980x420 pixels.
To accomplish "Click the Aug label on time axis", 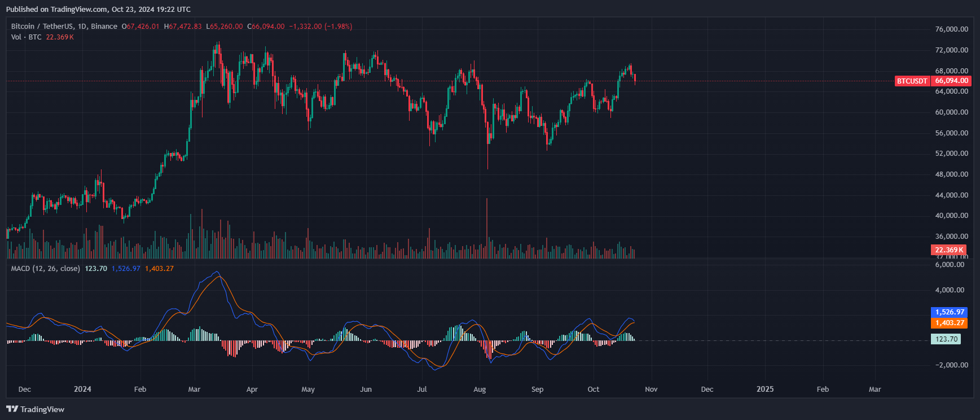I will 480,390.
